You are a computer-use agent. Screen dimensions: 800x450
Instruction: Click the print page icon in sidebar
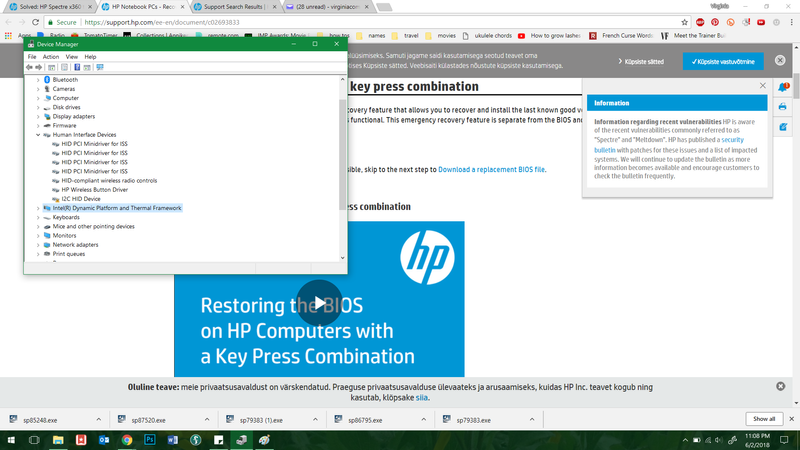(x=783, y=107)
